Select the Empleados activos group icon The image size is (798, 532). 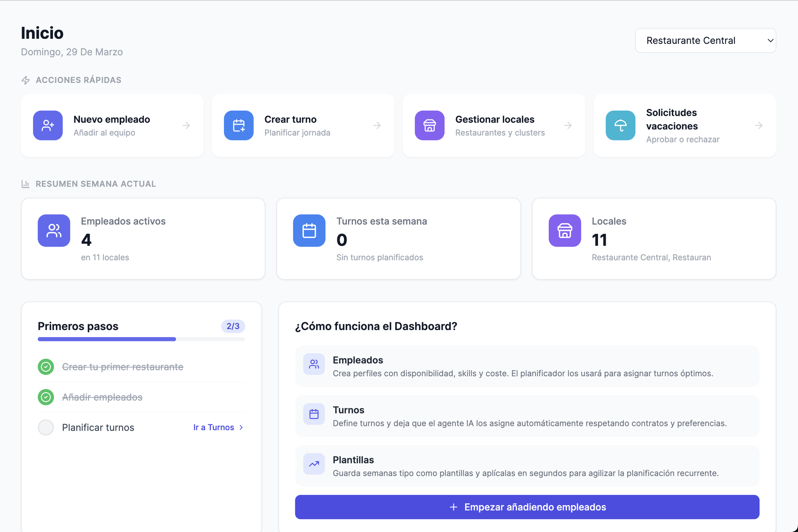click(x=53, y=230)
